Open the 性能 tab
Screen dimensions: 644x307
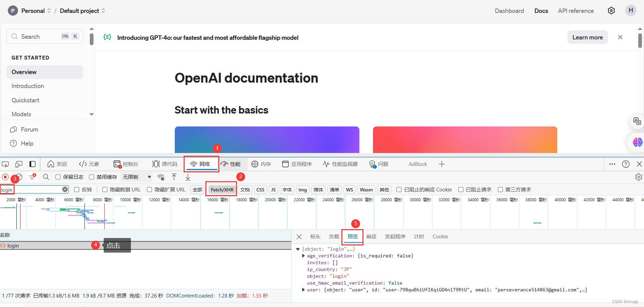(x=231, y=164)
